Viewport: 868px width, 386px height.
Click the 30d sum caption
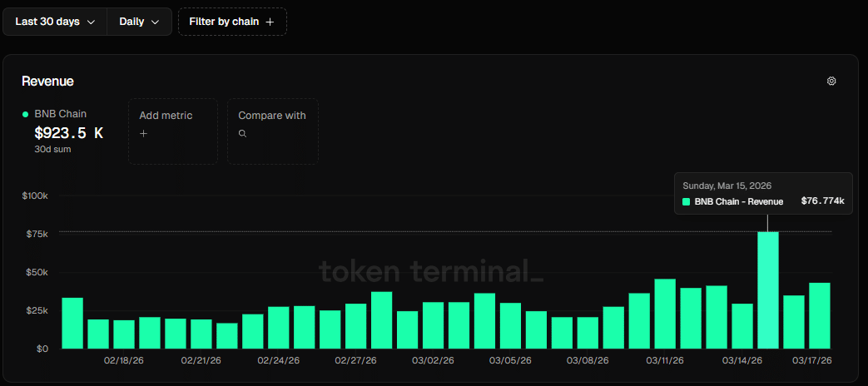point(52,149)
